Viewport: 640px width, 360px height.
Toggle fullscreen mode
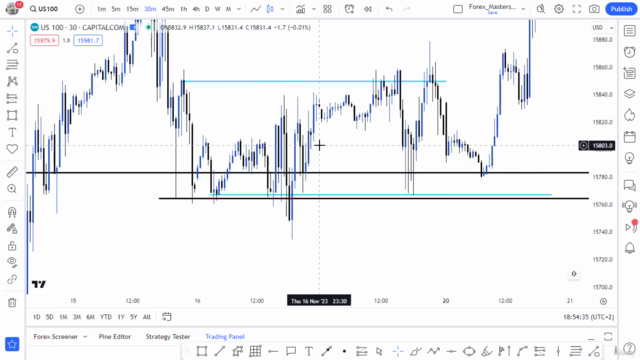[x=577, y=9]
